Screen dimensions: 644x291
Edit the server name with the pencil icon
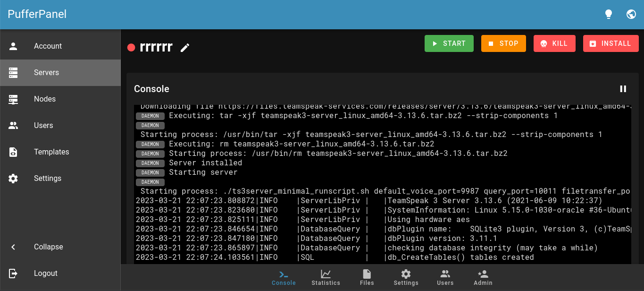pyautogui.click(x=185, y=47)
